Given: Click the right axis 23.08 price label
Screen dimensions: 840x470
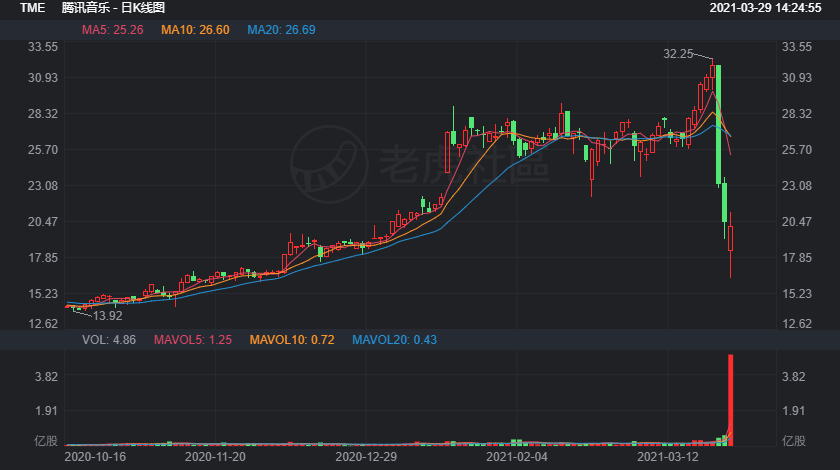Looking at the screenshot, I should click(797, 186).
